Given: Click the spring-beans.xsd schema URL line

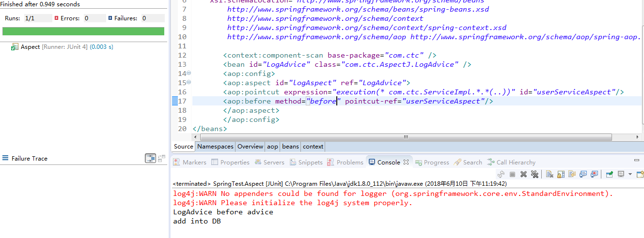Looking at the screenshot, I should 358,9.
